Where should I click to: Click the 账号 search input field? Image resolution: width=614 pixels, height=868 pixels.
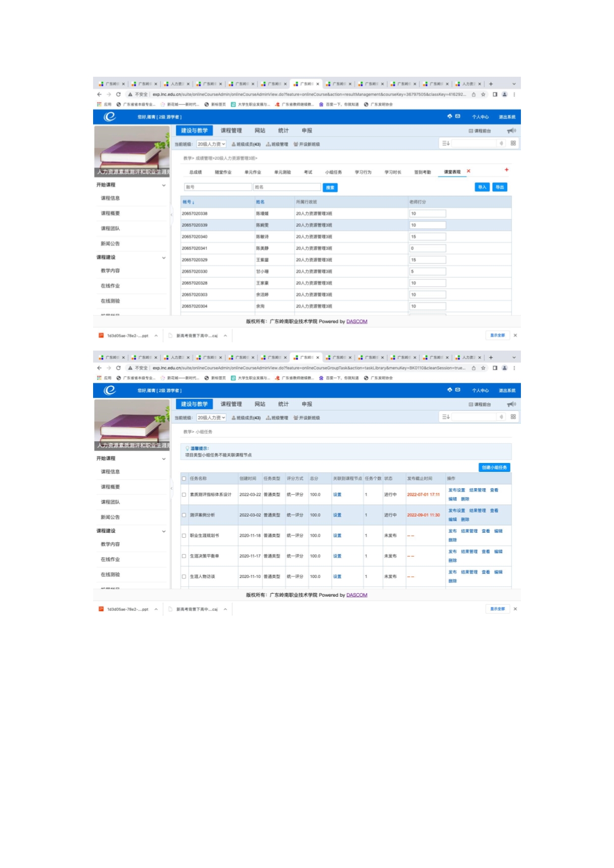[218, 187]
